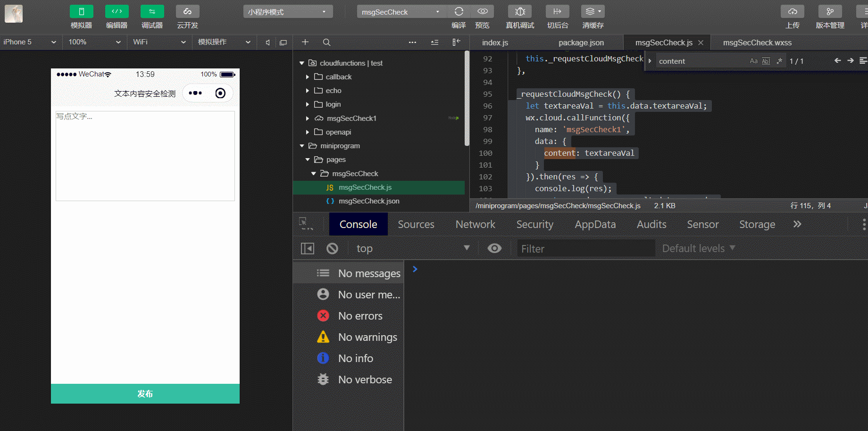Toggle regex search in find widget
Image resolution: width=868 pixels, height=431 pixels.
[779, 61]
